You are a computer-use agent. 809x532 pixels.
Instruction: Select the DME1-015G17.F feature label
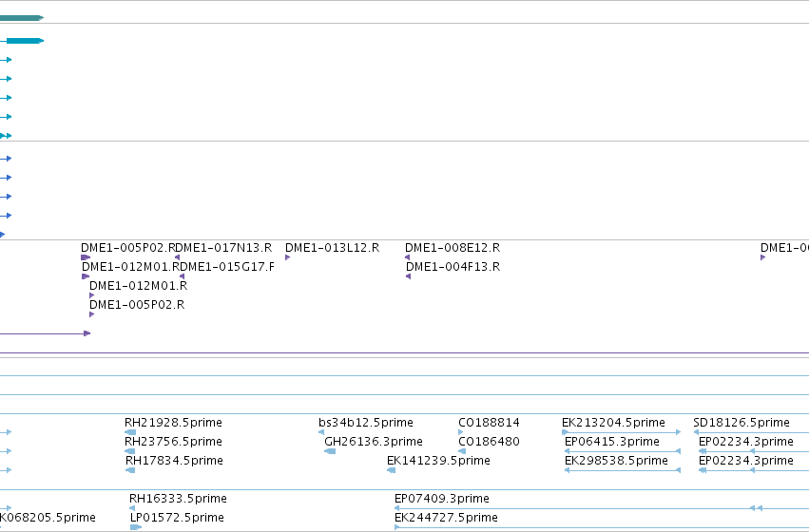[x=227, y=267]
